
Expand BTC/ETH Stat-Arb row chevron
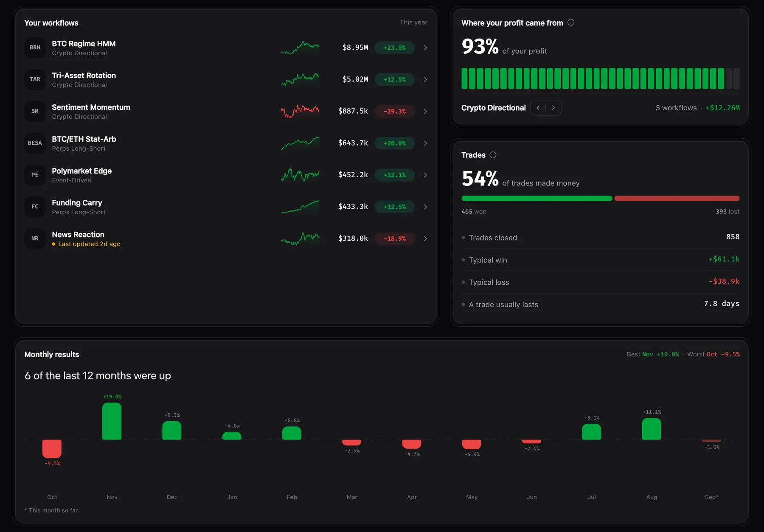pos(425,143)
